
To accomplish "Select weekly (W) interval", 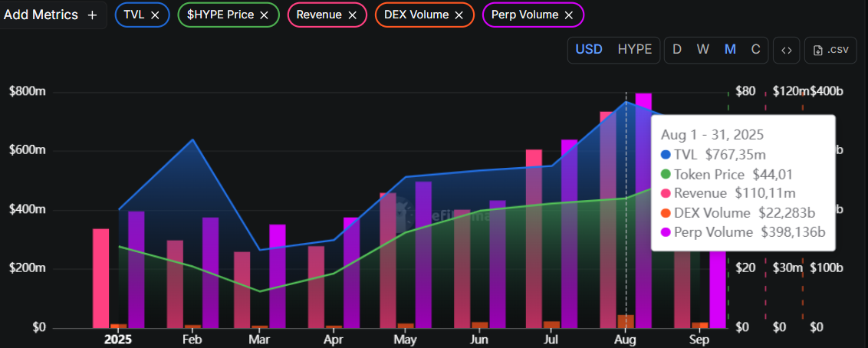I will (702, 49).
